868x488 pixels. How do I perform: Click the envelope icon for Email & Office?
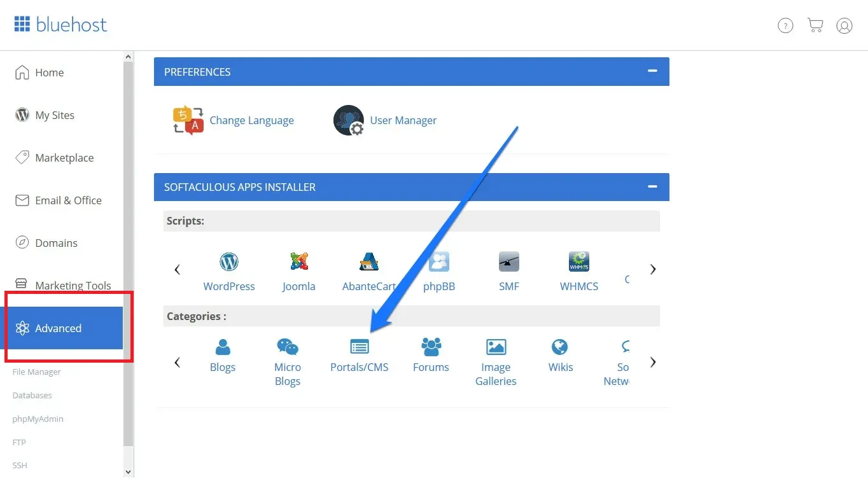[22, 200]
